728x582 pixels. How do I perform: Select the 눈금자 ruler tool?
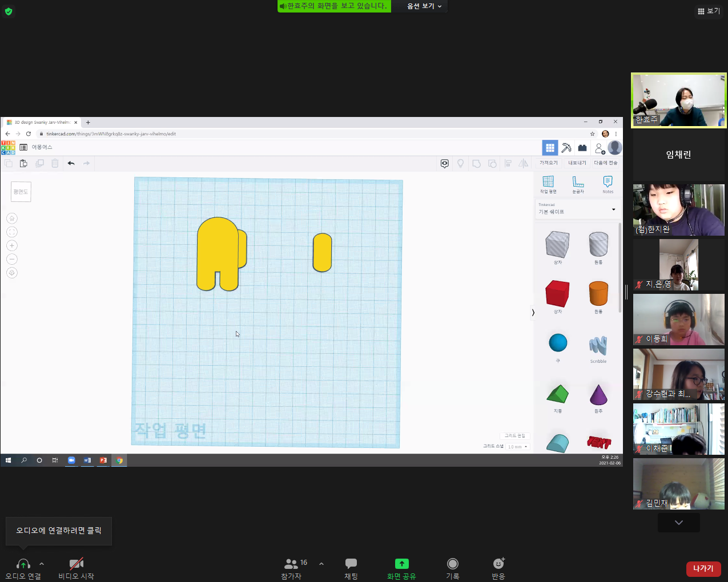578,184
